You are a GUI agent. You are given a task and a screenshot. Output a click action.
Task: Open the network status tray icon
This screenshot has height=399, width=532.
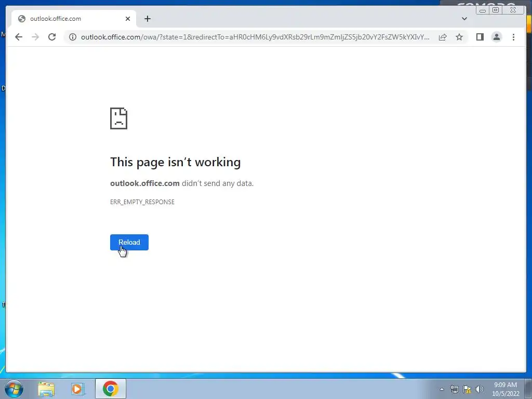(x=454, y=389)
